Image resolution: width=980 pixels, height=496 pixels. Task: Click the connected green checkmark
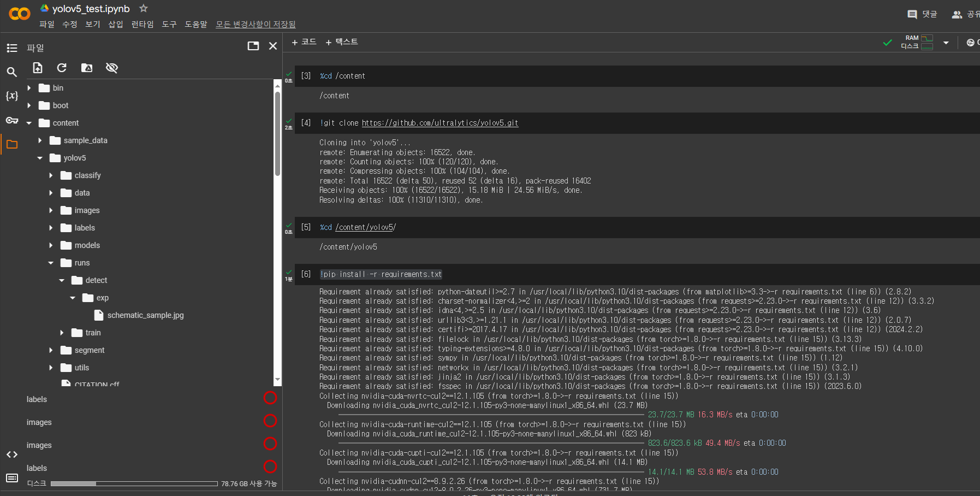pos(888,43)
